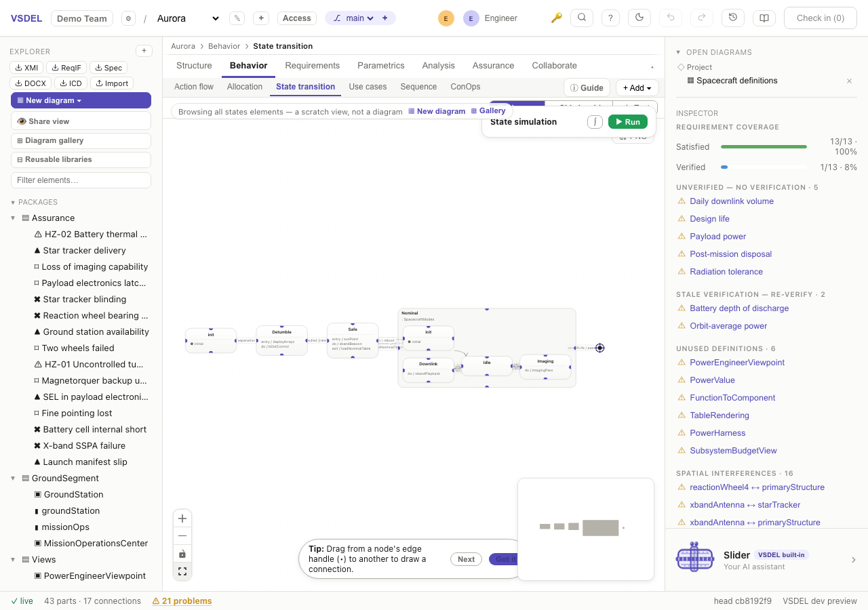Click the XMI export button

(x=27, y=68)
